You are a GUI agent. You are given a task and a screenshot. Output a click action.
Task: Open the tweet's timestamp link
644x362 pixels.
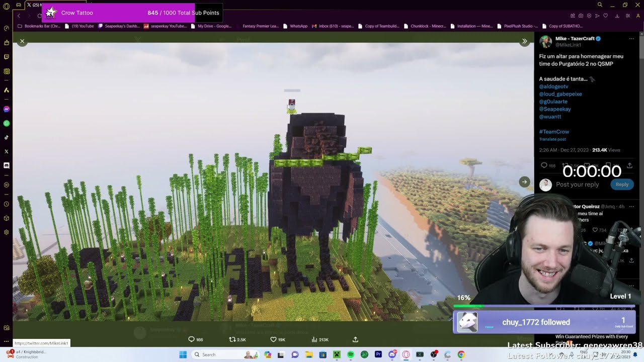point(565,150)
